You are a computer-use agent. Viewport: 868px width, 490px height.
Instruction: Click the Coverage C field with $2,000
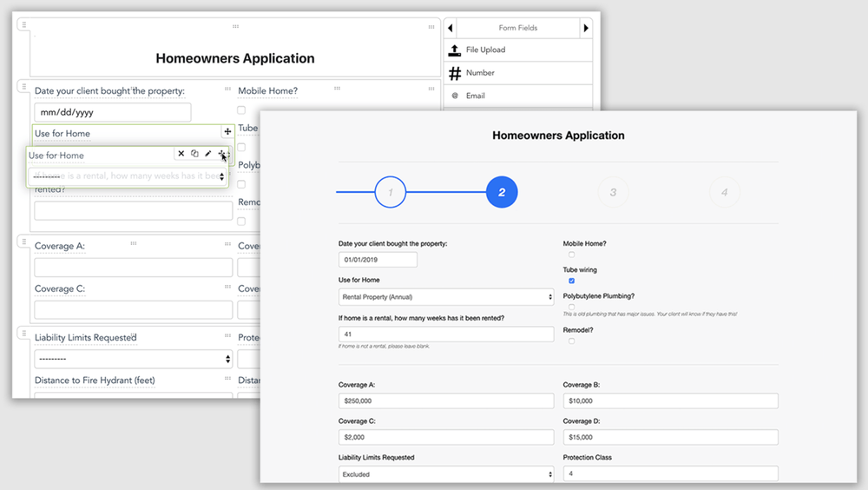coord(446,437)
